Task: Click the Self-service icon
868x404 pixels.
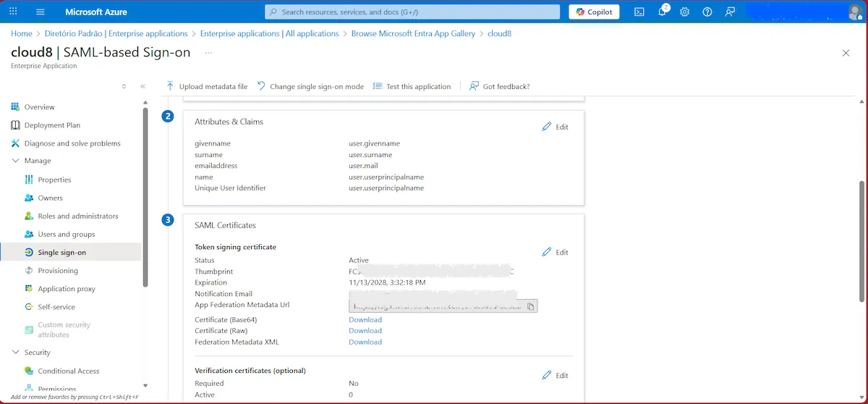Action: pos(29,306)
